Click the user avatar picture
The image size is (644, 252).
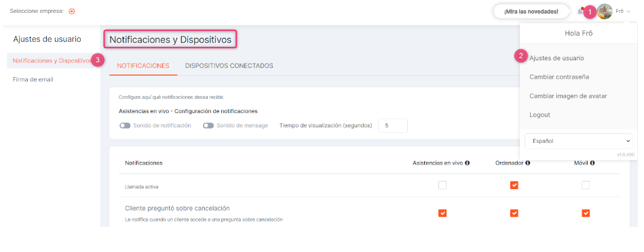tap(605, 12)
